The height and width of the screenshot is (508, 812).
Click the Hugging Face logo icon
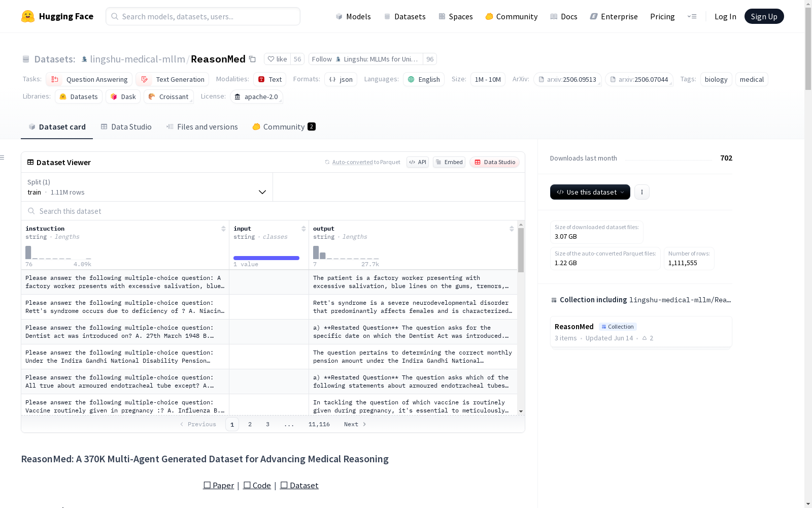28,16
